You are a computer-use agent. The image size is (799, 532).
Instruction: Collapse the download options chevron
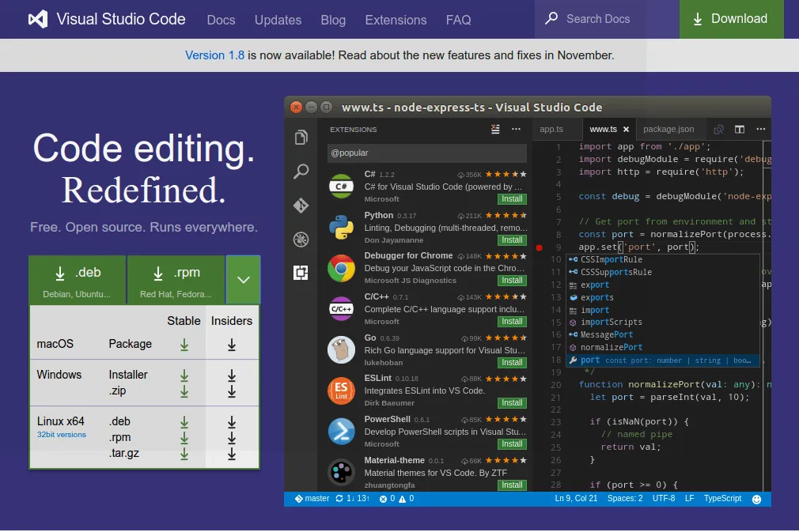coord(243,280)
